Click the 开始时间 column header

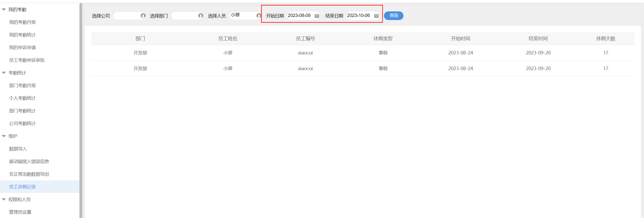(x=461, y=39)
